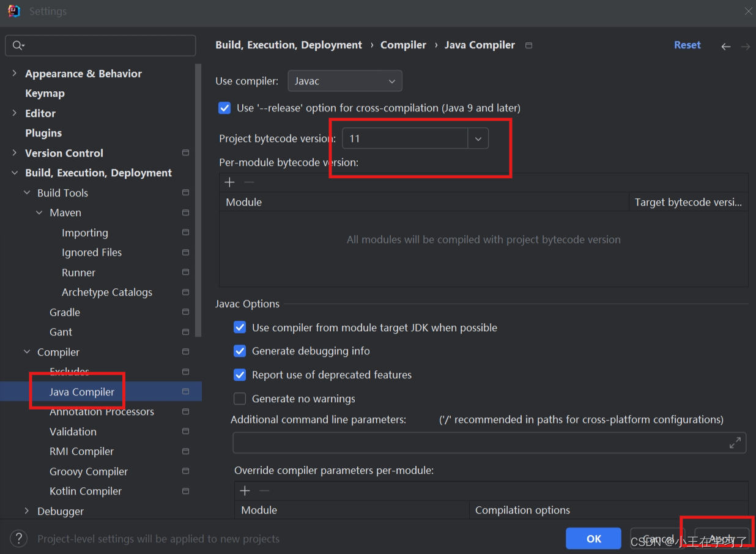
Task: Click the Compilation options column header
Action: click(608, 510)
